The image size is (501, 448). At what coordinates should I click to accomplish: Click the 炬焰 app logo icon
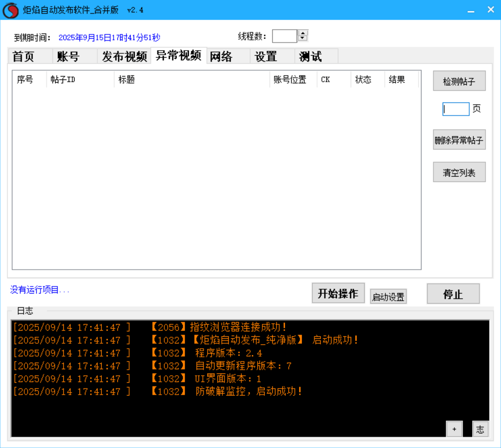(x=10, y=10)
